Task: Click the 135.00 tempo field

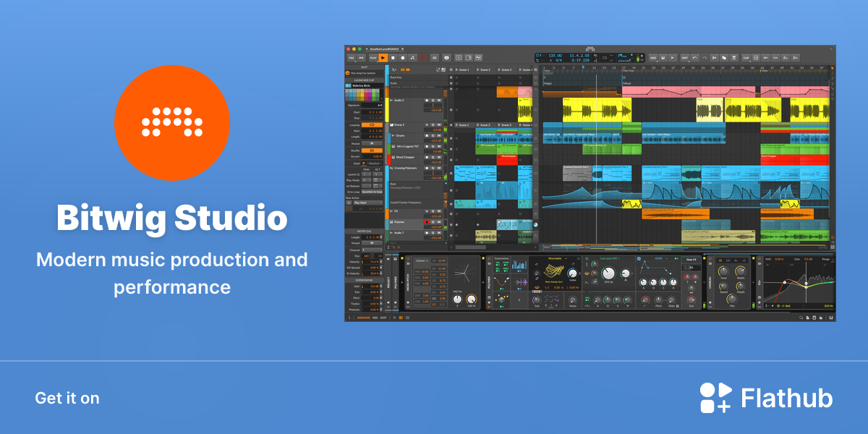Action: pyautogui.click(x=556, y=56)
